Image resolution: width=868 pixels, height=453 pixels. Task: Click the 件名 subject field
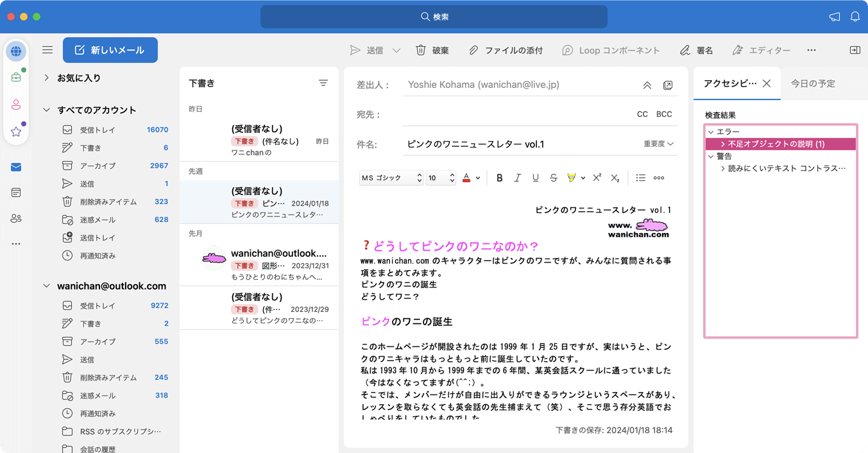(x=522, y=144)
